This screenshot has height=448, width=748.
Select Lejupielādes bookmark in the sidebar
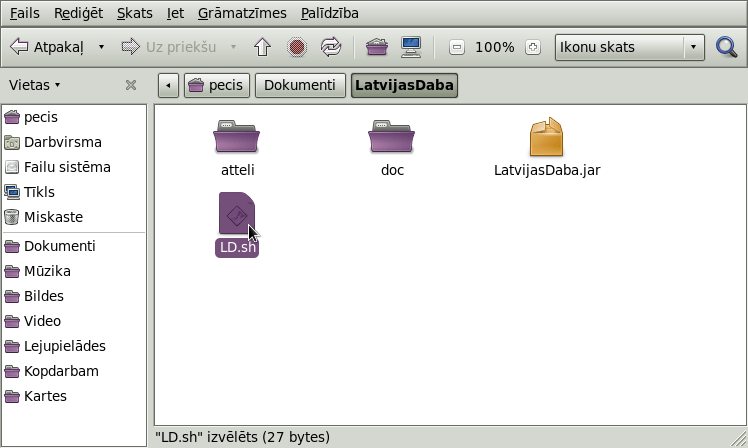(74, 346)
